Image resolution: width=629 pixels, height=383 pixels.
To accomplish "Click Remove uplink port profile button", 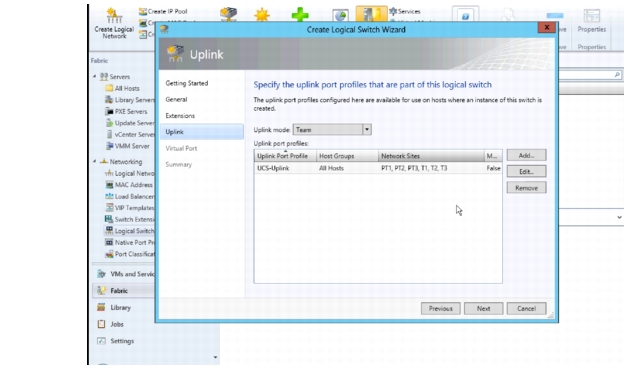I will (526, 188).
